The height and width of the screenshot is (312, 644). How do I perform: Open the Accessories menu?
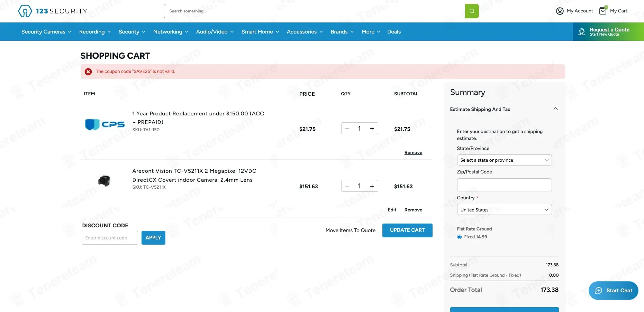(x=305, y=32)
